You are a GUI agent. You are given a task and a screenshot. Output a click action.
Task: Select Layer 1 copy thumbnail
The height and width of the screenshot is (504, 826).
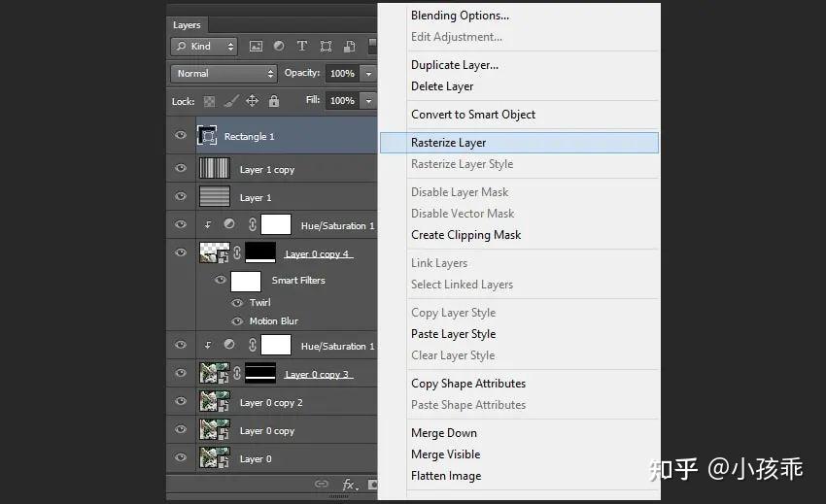215,169
